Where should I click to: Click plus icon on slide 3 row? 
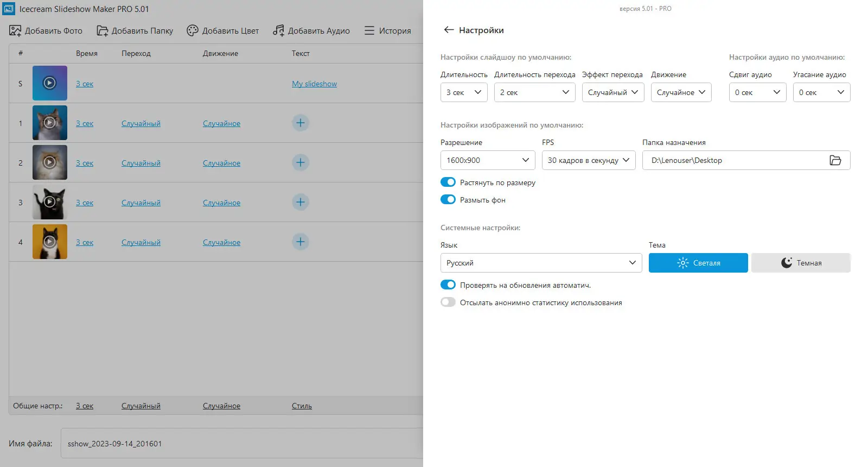(301, 202)
